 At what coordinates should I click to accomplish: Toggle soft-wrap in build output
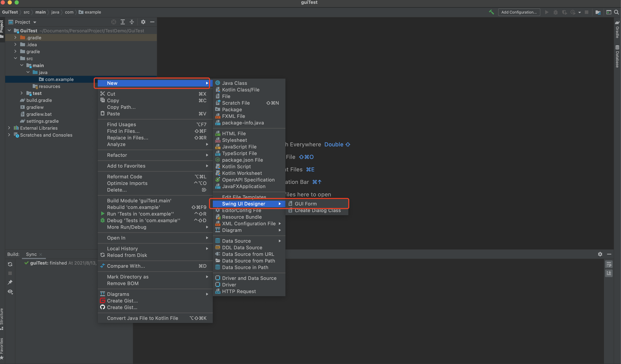609,264
